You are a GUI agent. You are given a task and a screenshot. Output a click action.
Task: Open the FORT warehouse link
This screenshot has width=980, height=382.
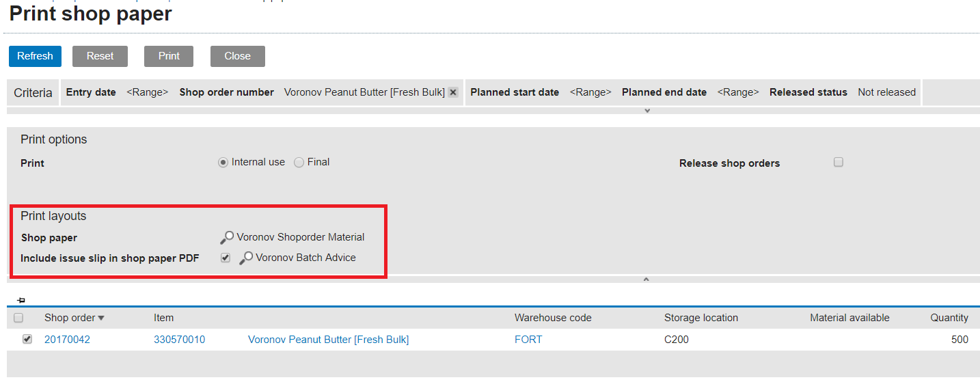click(x=528, y=340)
